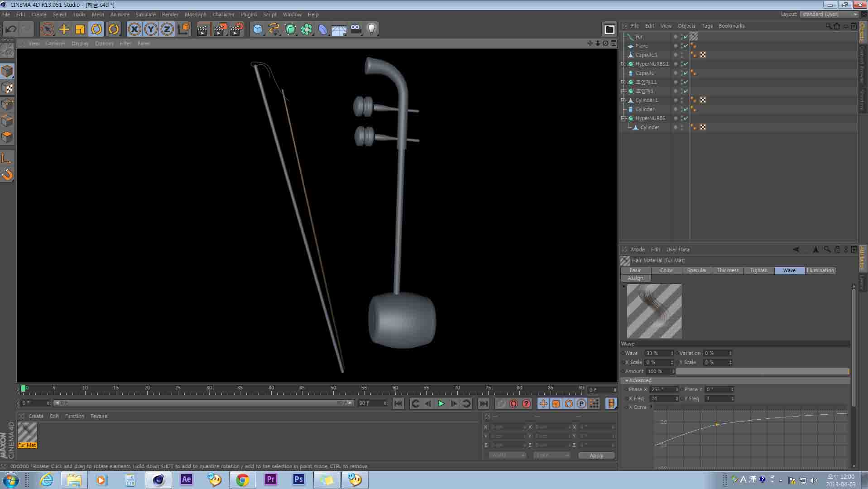Open the floor environment objects icon
868x489 pixels.
point(339,29)
